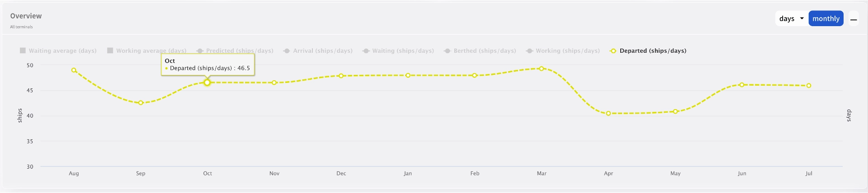The image size is (868, 193).
Task: Select the monthly view button
Action: (x=826, y=18)
